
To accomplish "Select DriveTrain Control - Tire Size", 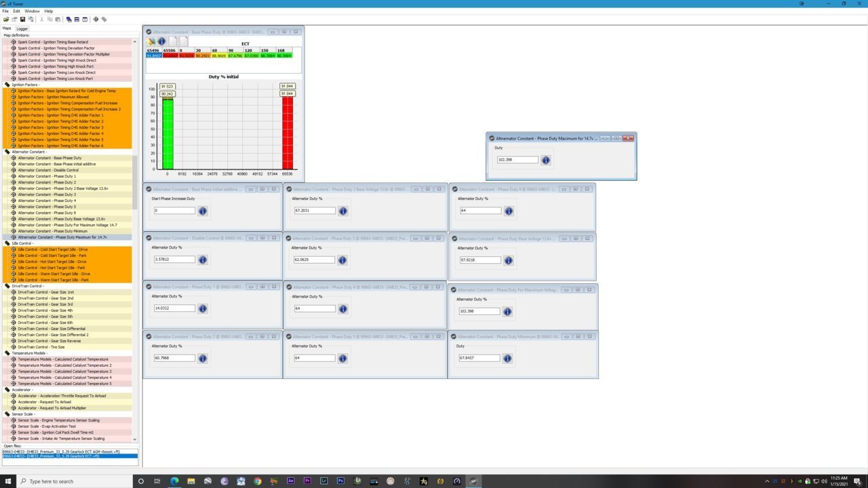I will pos(68,347).
